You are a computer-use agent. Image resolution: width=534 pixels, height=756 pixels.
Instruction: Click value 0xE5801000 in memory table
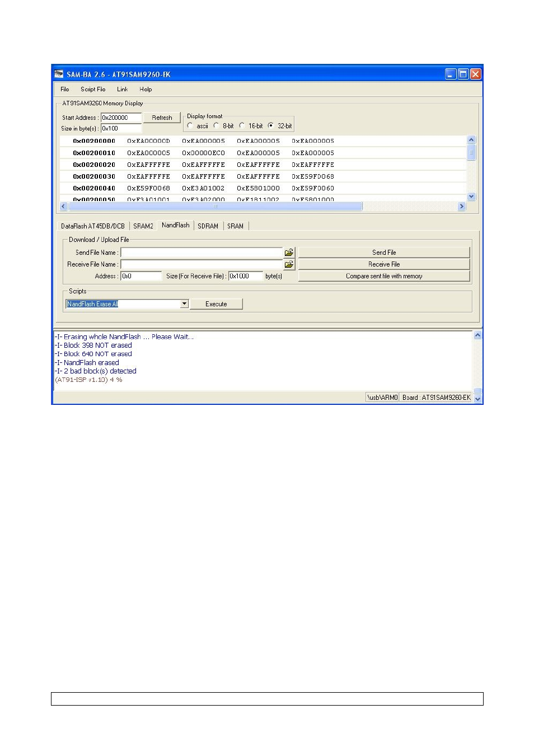[258, 188]
